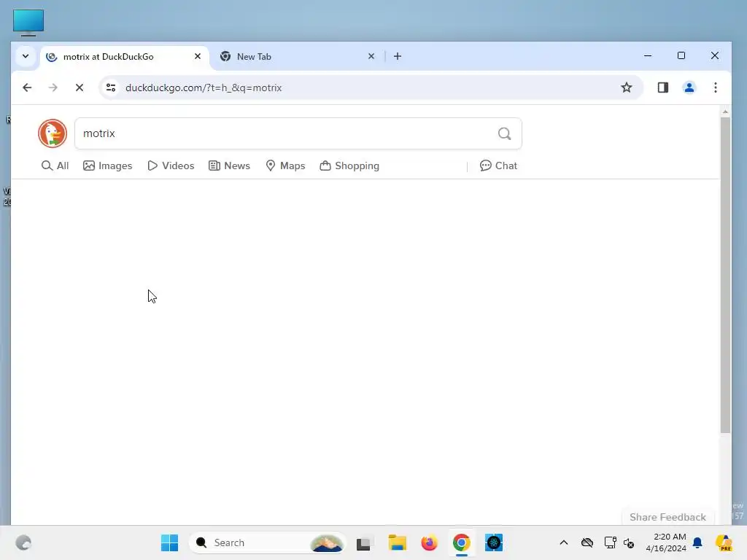Screen dimensions: 747x560
Task: Open Task View on the taskbar
Action: pyautogui.click(x=363, y=542)
